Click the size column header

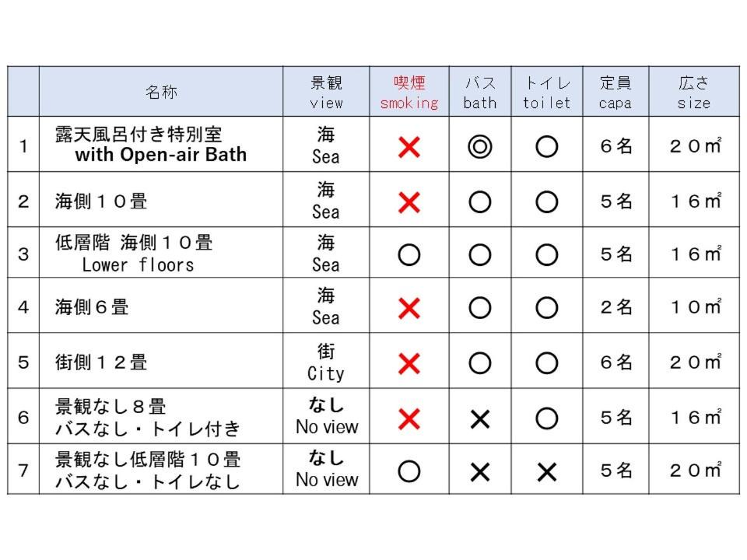click(x=693, y=93)
